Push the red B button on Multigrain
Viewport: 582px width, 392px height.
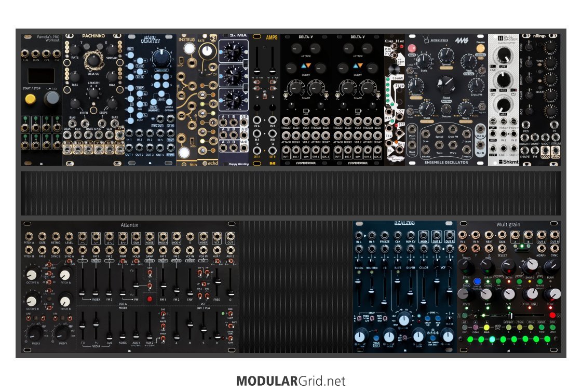point(553,316)
